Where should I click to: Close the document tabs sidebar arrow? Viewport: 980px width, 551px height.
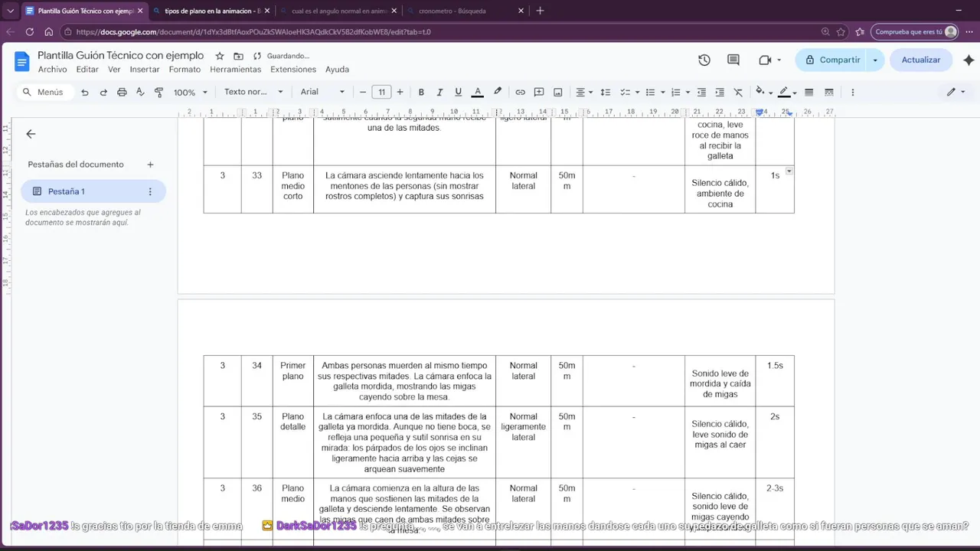point(31,134)
